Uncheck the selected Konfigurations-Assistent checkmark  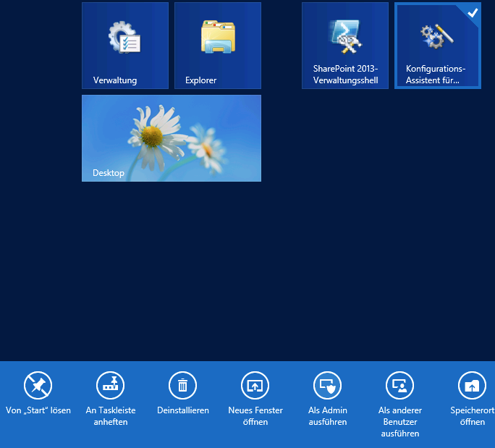pyautogui.click(x=473, y=12)
